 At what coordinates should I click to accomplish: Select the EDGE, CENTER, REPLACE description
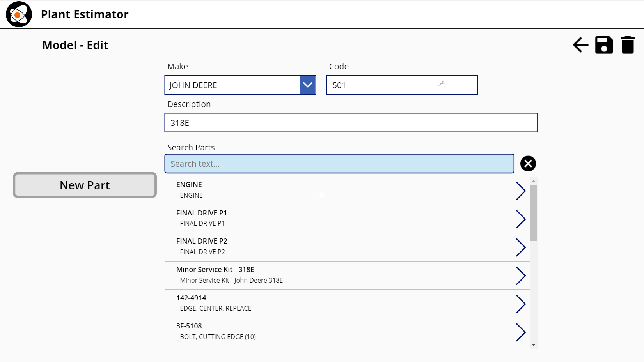pyautogui.click(x=216, y=308)
